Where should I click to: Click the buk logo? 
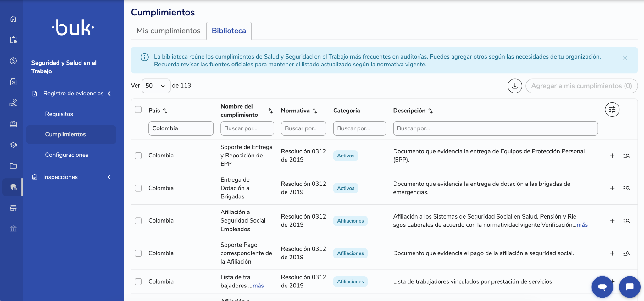[x=73, y=28]
